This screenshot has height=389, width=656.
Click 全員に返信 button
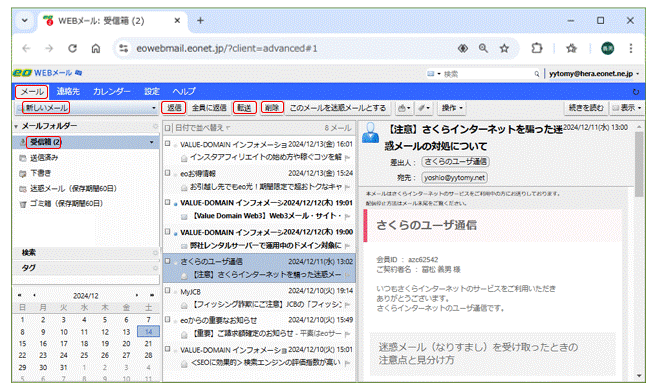(x=209, y=108)
